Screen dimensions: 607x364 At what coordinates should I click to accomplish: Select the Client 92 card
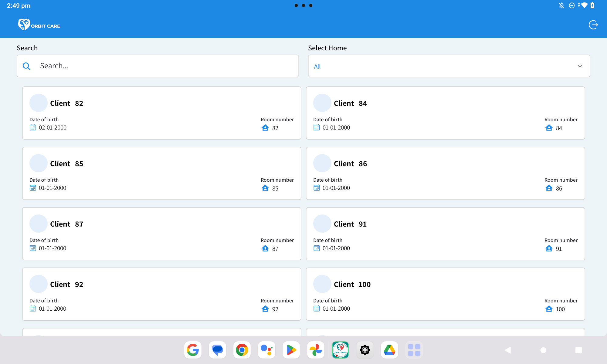pyautogui.click(x=161, y=294)
